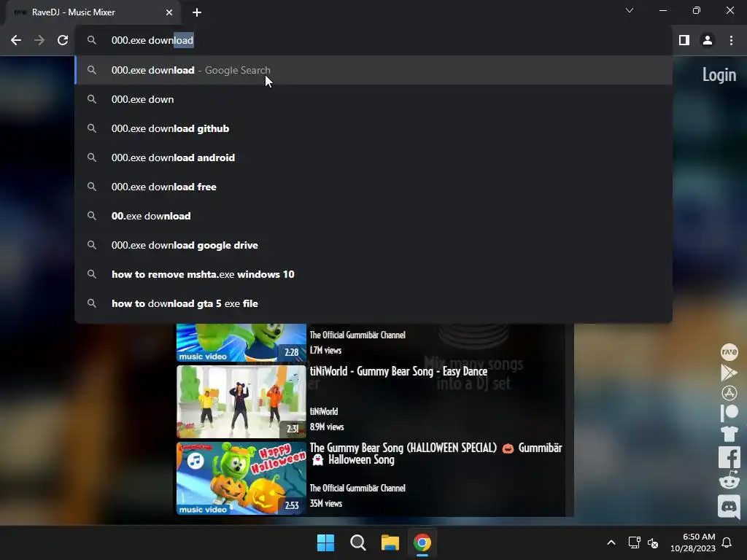Open the Reddit icon in sidebar
Screen dimensions: 747x560
(729, 481)
